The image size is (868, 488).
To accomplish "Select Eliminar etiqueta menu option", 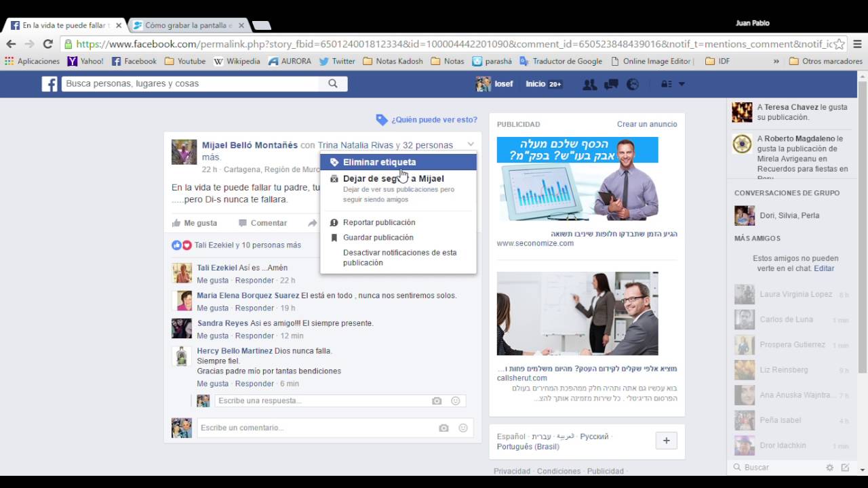I will 398,162.
